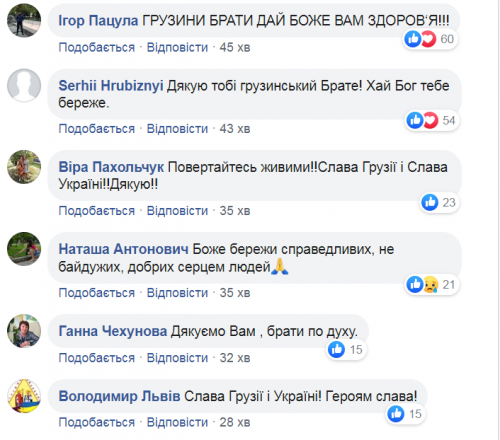
Task: Open Serhii Hrubiznyi's default avatar
Action: [x=24, y=85]
